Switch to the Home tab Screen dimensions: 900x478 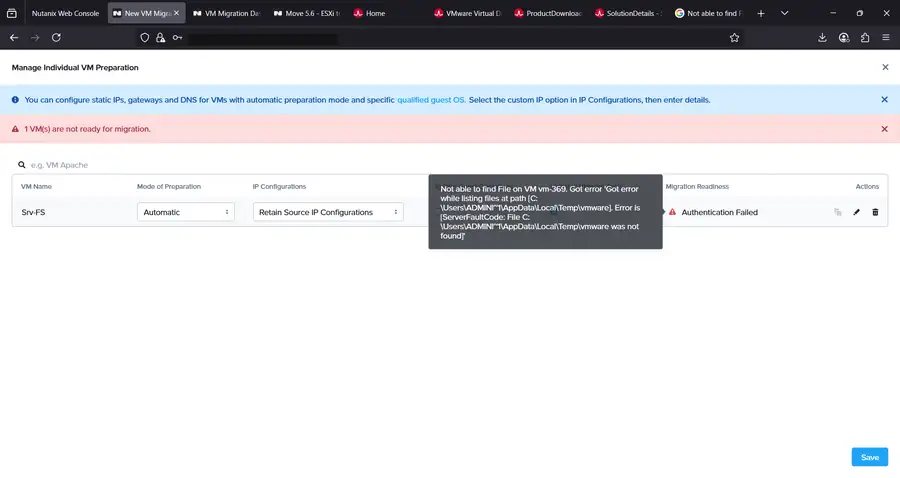coord(387,13)
